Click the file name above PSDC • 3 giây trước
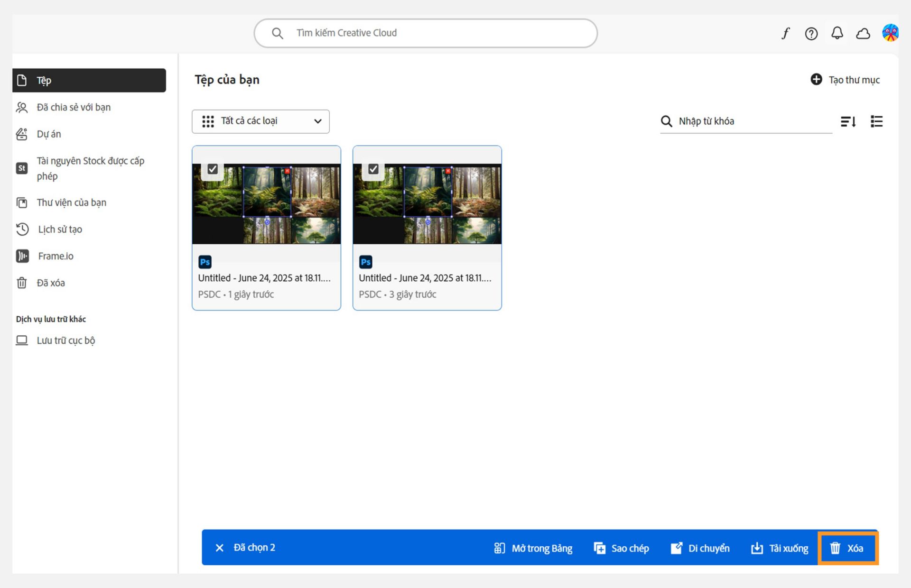The height and width of the screenshot is (588, 911). (425, 278)
